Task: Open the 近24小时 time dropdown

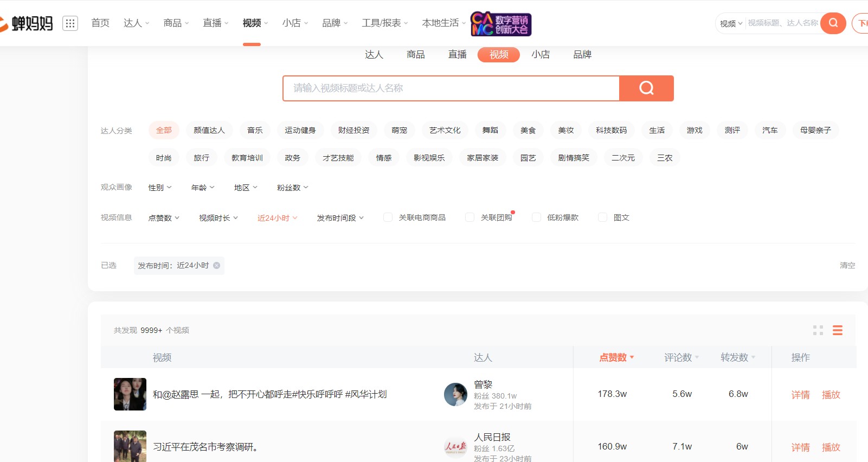Action: 278,218
